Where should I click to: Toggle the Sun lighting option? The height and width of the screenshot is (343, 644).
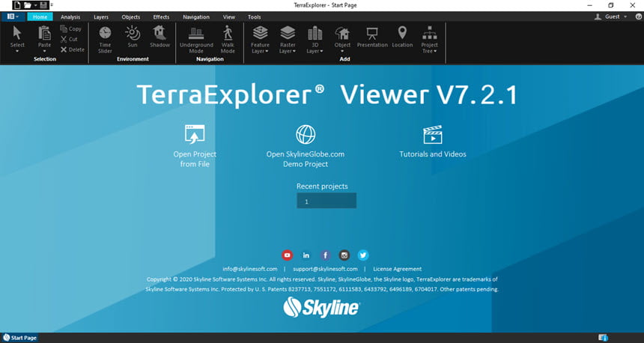tap(133, 37)
